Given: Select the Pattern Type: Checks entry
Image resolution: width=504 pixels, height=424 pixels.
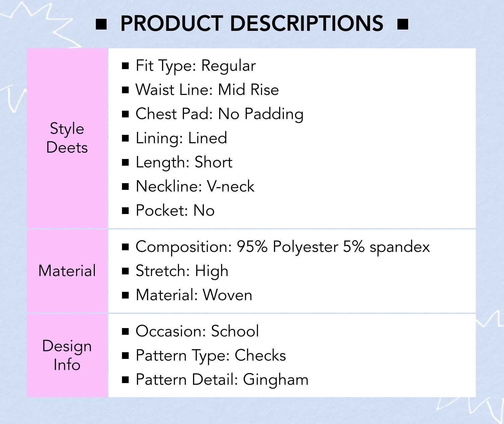Looking at the screenshot, I should point(211,356).
